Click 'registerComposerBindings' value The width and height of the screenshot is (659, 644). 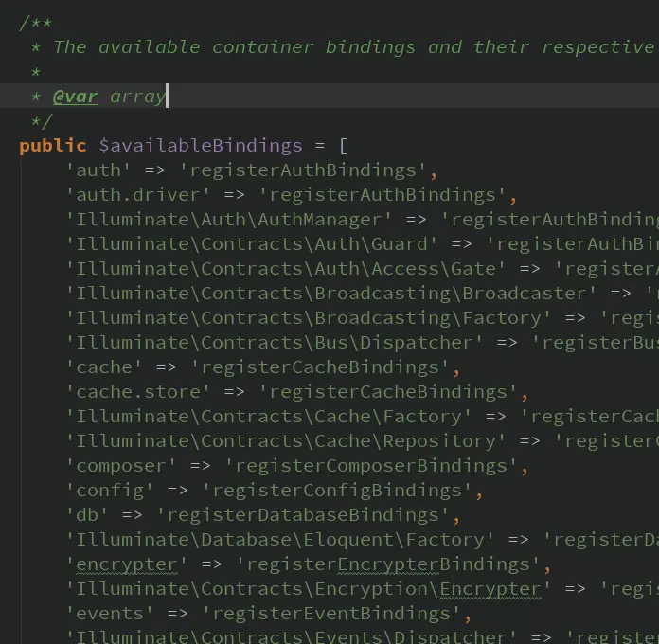[x=371, y=466]
